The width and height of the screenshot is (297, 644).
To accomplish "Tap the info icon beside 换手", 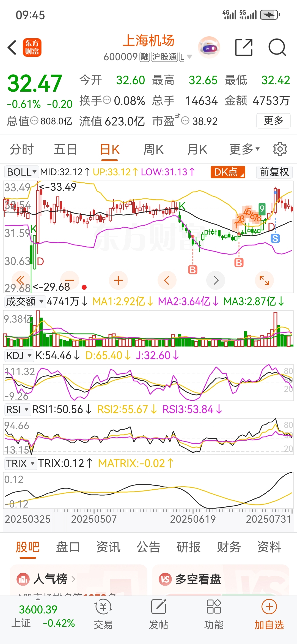I will point(107,100).
